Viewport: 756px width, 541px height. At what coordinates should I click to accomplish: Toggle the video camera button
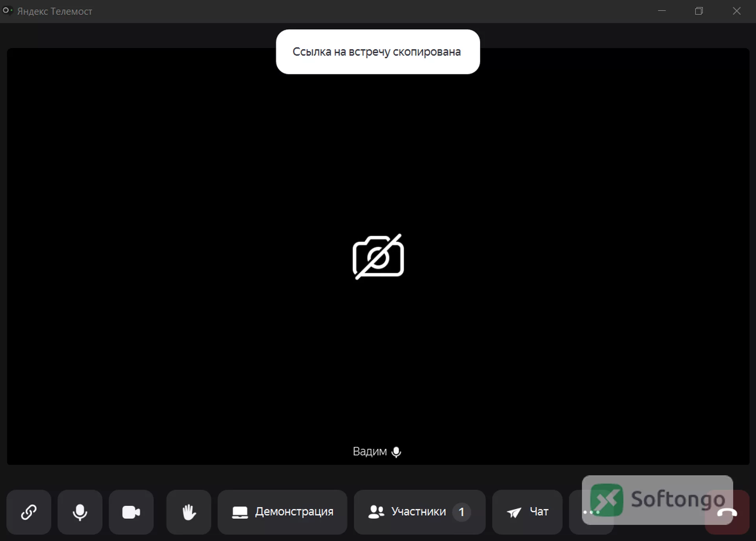(x=131, y=512)
